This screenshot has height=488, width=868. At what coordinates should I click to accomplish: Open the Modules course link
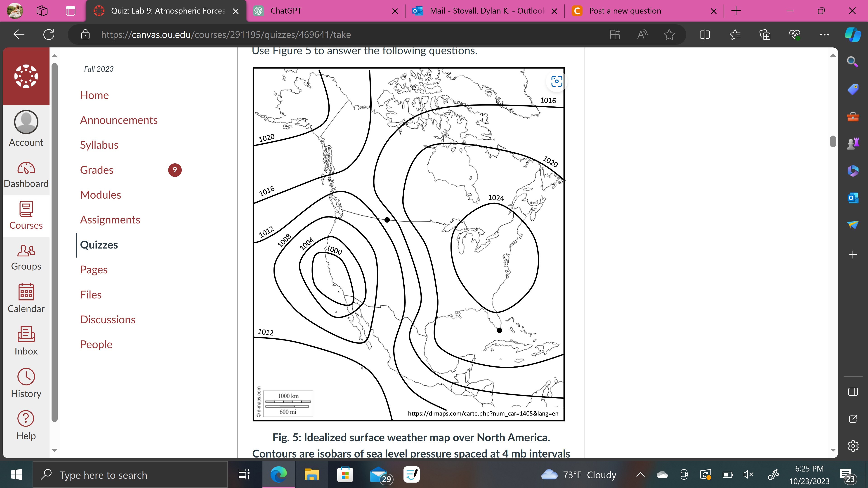coord(100,195)
